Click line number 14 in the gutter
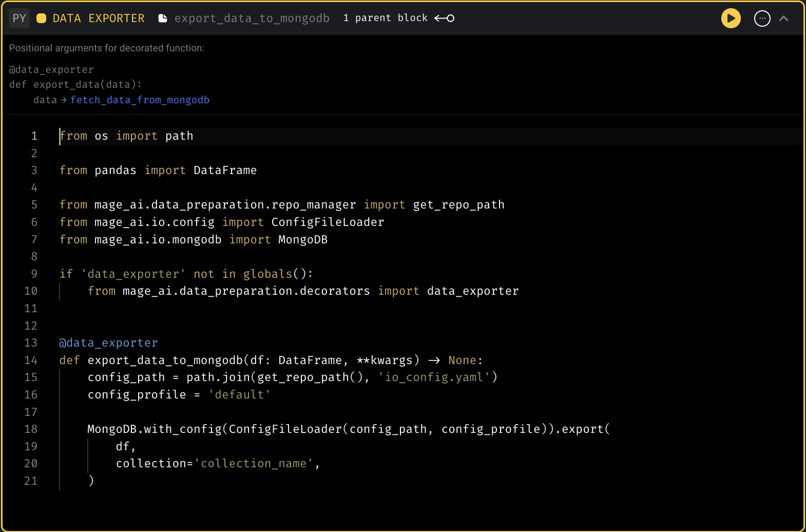806x532 pixels. pyautogui.click(x=31, y=360)
